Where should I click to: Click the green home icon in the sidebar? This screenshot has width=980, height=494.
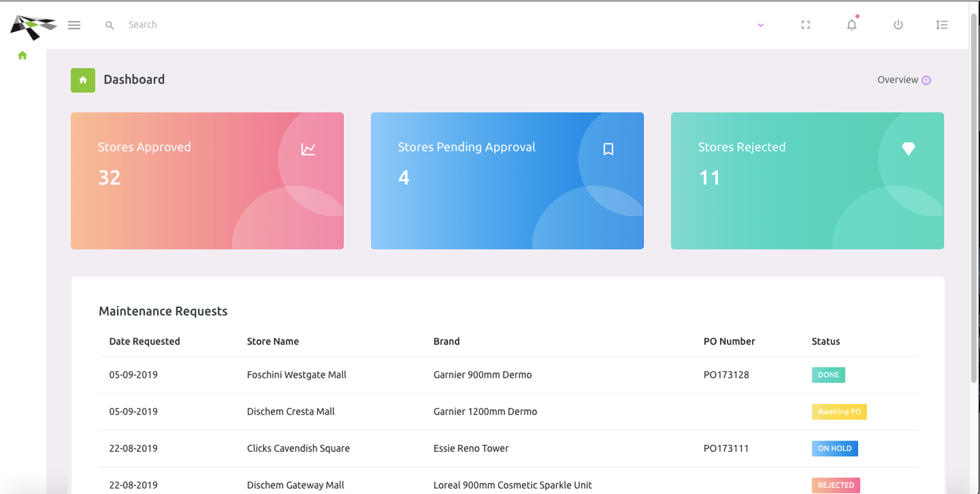23,55
